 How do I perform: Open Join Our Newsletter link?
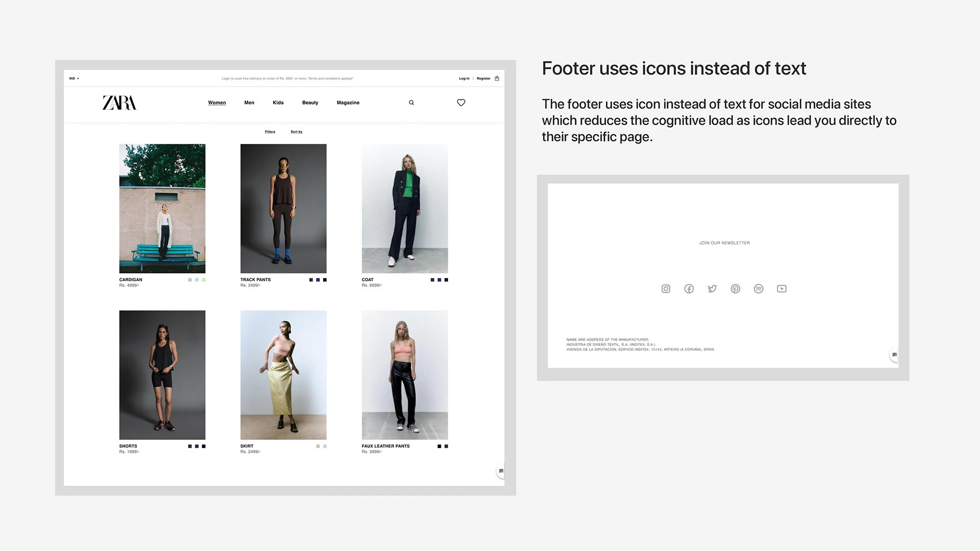(x=724, y=243)
